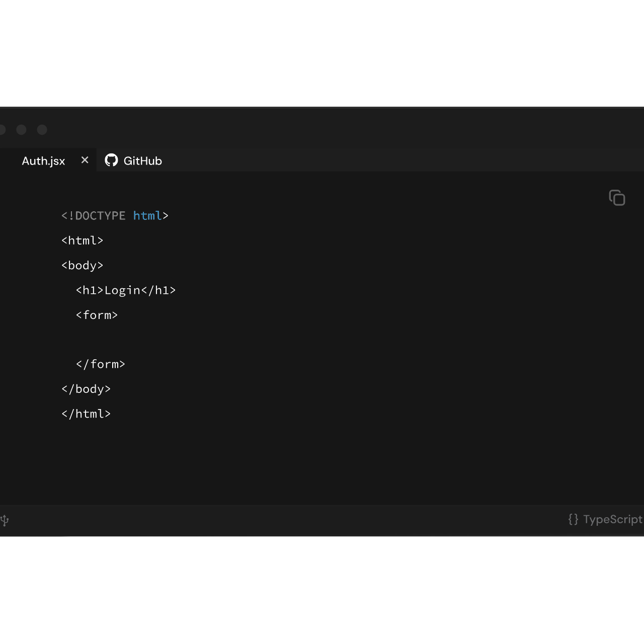
Task: Click the <h1>Login</h1> line
Action: (x=126, y=290)
